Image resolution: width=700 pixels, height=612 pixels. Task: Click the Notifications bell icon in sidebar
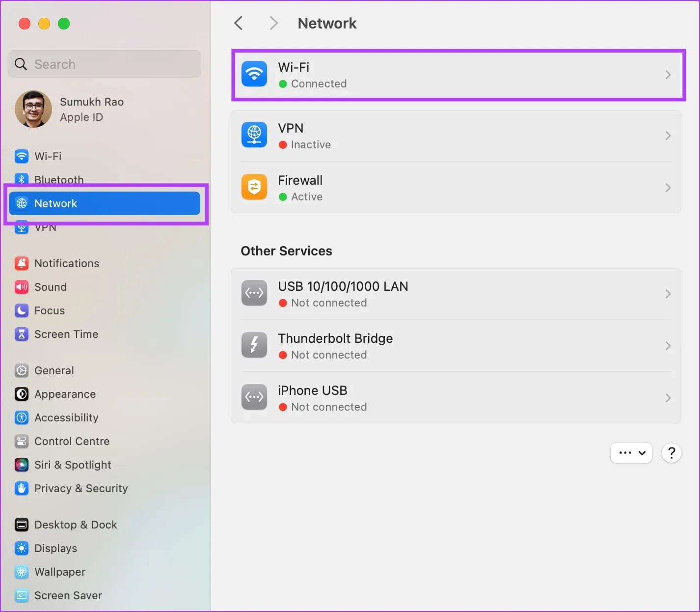pos(22,263)
